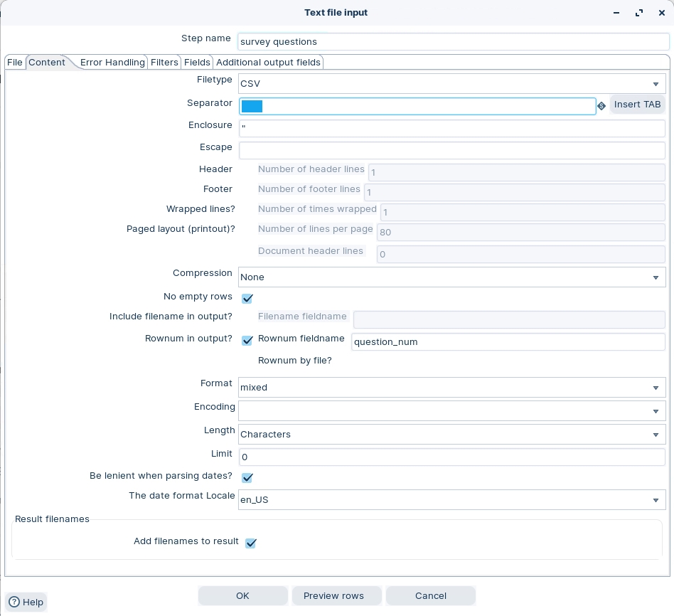Toggle the No empty rows checkbox
The image size is (674, 616).
coord(247,298)
